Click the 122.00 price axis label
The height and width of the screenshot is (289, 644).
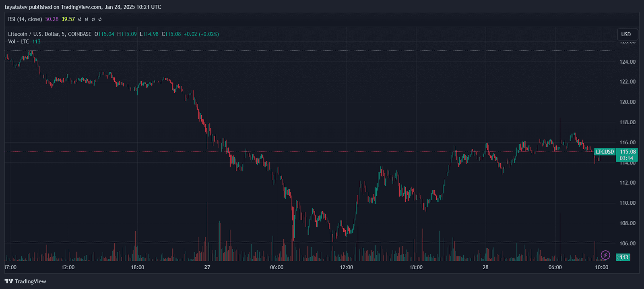627,82
